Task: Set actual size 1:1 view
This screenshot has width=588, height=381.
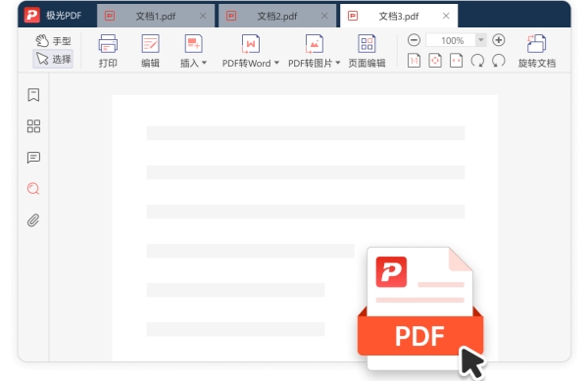Action: coord(414,61)
